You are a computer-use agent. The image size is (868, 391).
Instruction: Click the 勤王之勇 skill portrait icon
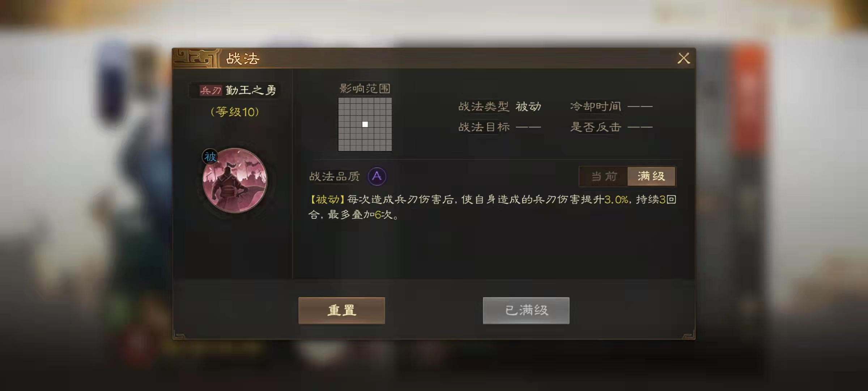pos(235,180)
